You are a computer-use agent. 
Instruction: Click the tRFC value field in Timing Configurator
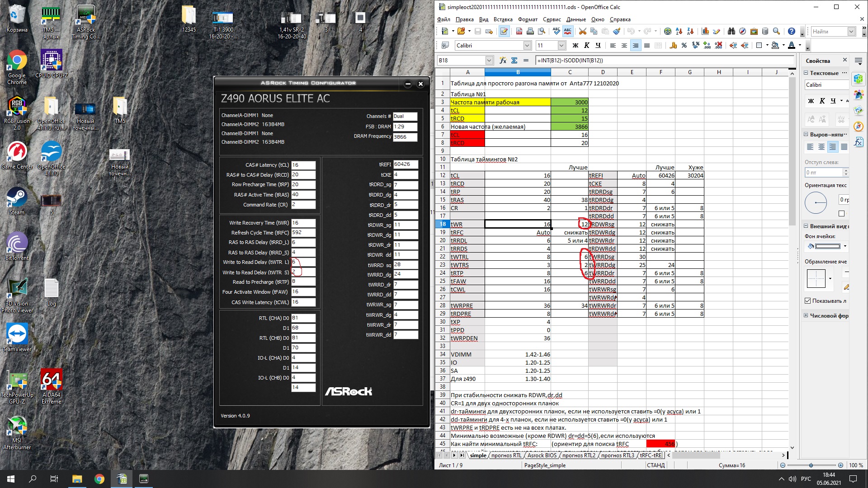(303, 233)
